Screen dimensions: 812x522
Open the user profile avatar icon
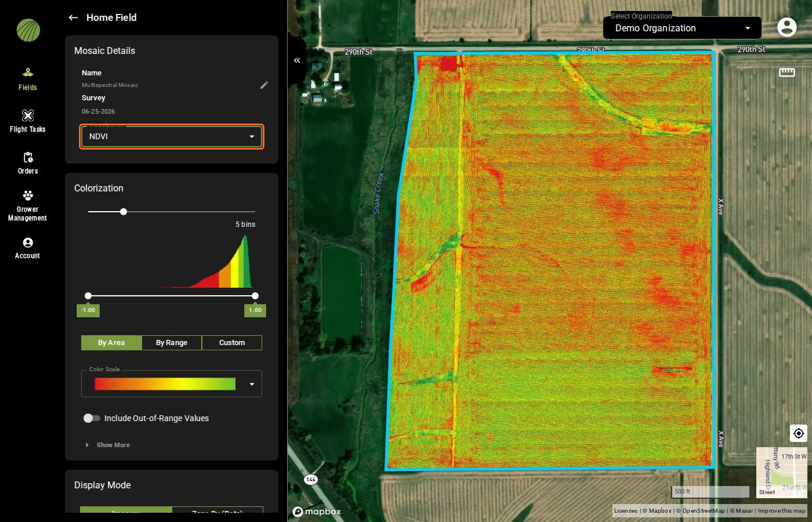[786, 27]
